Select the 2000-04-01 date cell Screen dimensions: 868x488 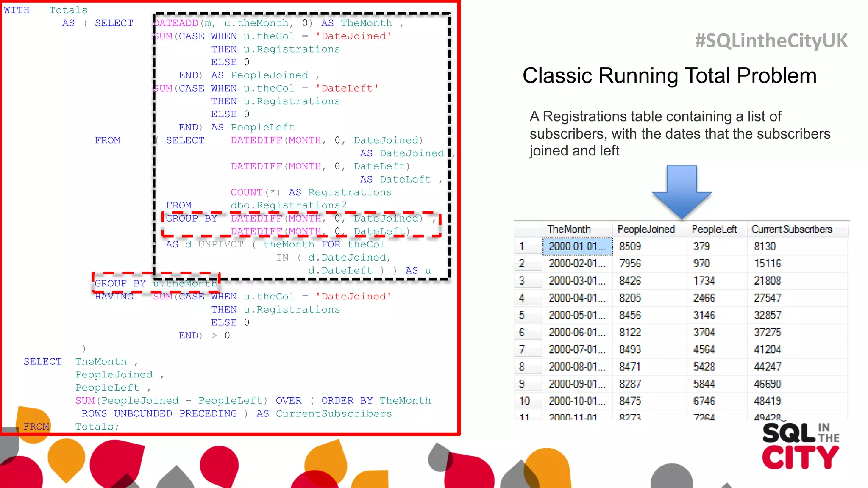point(578,298)
